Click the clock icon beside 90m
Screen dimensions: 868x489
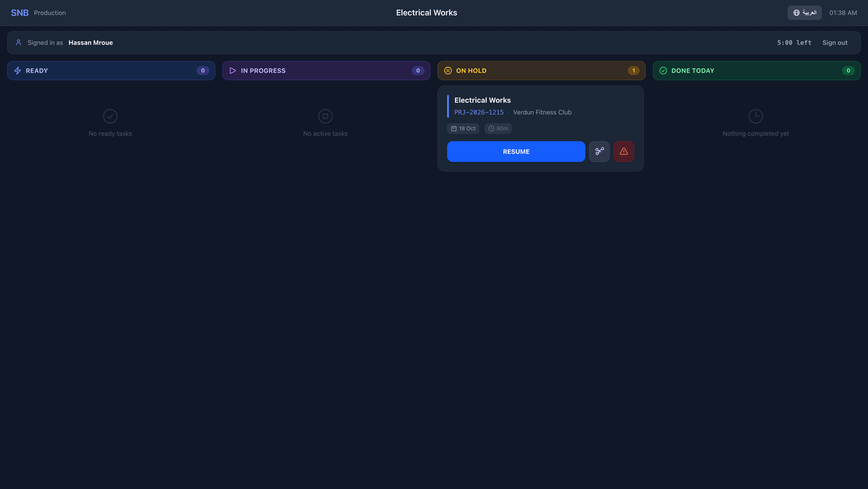click(x=491, y=129)
